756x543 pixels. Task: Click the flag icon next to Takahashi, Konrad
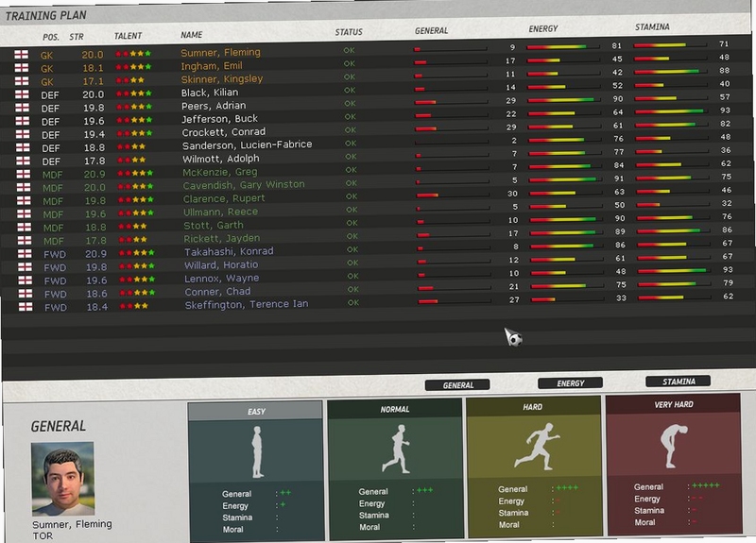click(25, 253)
